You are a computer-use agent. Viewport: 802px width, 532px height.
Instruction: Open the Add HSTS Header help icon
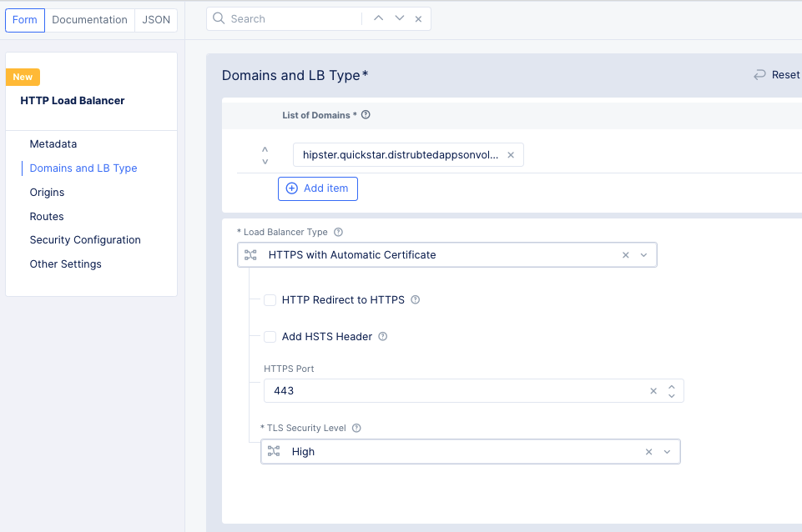(x=382, y=336)
